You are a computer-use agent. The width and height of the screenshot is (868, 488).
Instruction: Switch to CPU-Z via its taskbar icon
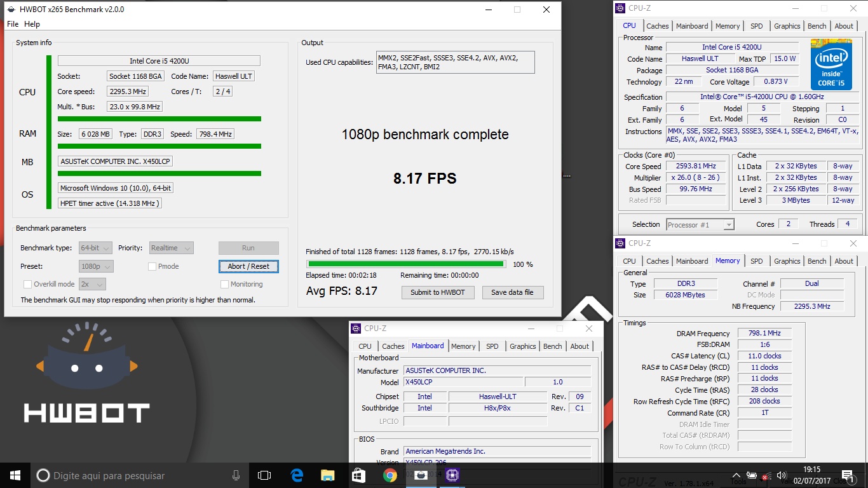tap(452, 475)
